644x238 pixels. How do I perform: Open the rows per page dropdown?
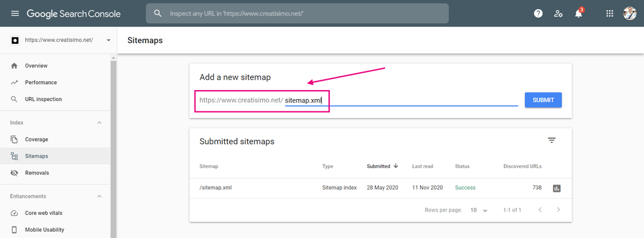479,210
